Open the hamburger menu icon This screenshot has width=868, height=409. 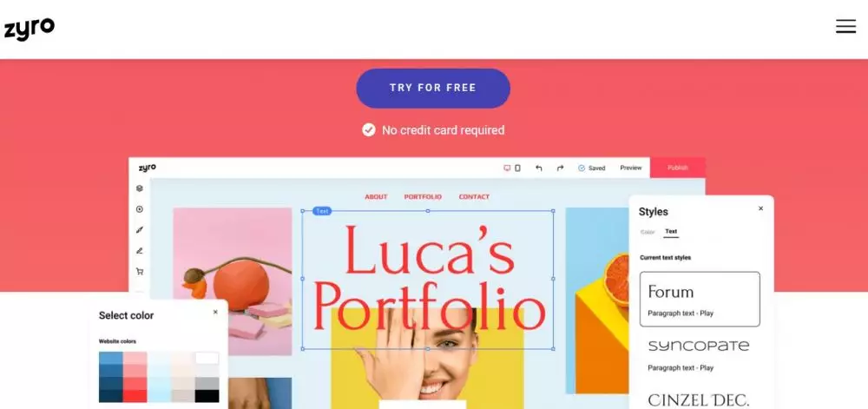[845, 26]
